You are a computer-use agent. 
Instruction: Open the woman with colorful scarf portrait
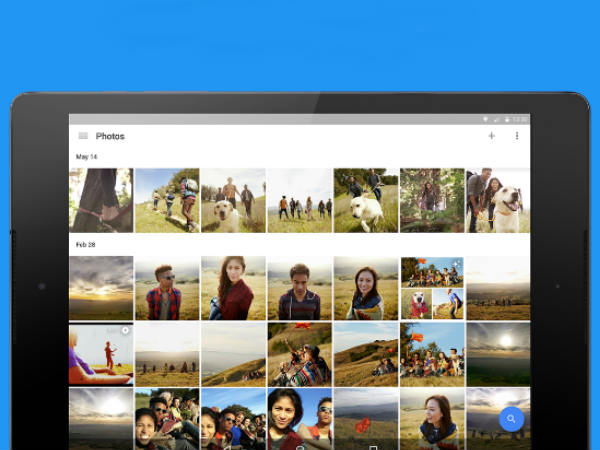click(365, 288)
